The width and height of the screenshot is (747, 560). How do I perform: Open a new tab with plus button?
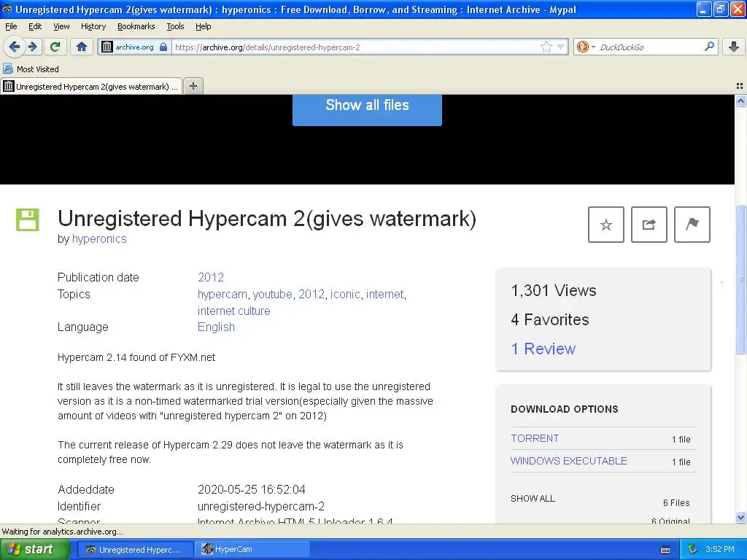pyautogui.click(x=193, y=86)
